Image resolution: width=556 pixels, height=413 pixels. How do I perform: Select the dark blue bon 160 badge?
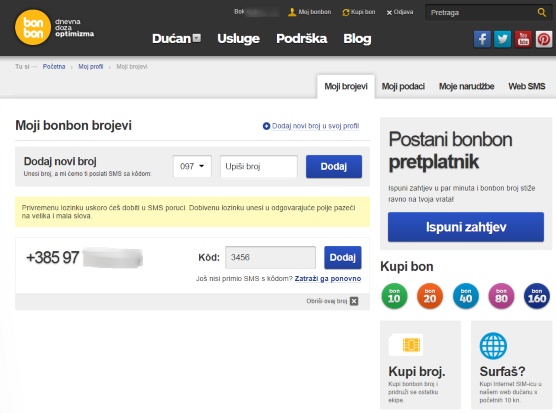coord(537,296)
